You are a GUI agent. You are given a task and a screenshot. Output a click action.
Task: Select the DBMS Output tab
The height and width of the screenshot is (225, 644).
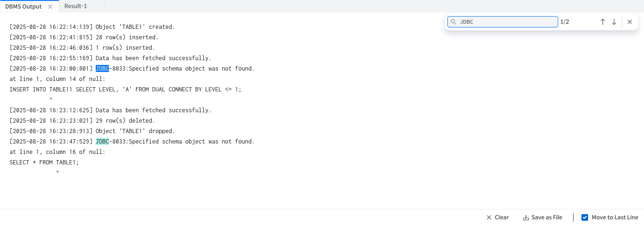pos(23,7)
